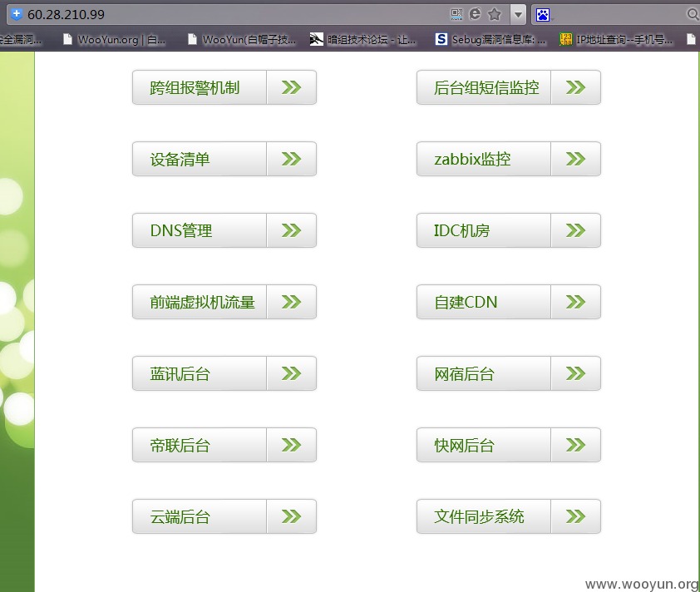Open zabbix监控 button
Viewport: 700px width, 592px height.
click(x=509, y=159)
